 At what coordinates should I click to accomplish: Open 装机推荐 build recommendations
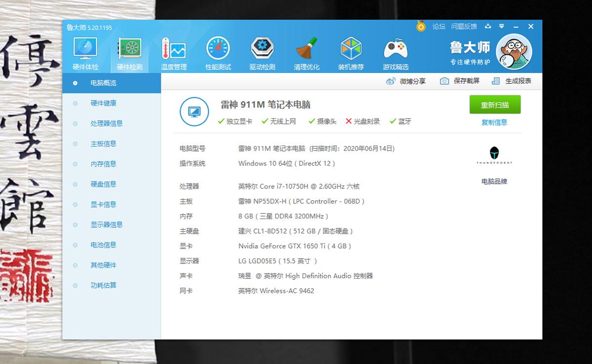pyautogui.click(x=351, y=54)
